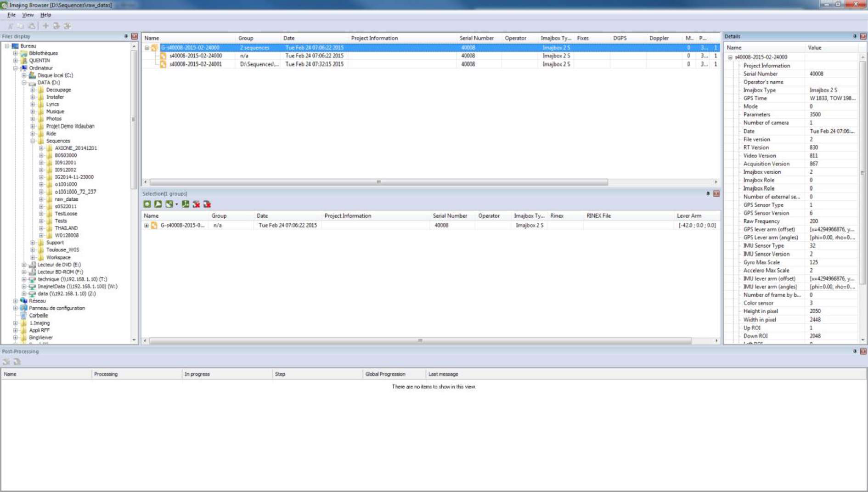Click Global Progression column header in Post-Processing
Screen dimensions: 868x492
394,374
